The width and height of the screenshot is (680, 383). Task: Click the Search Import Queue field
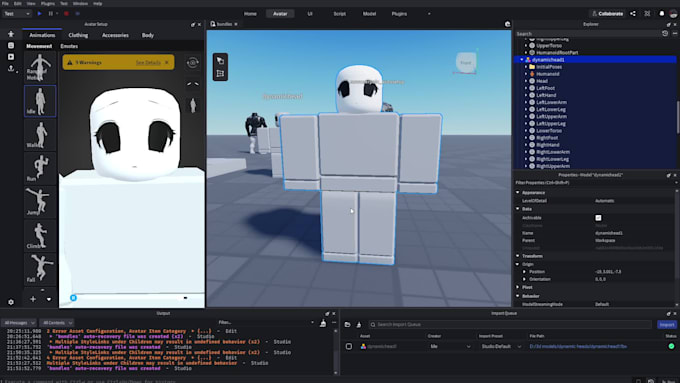(x=510, y=324)
